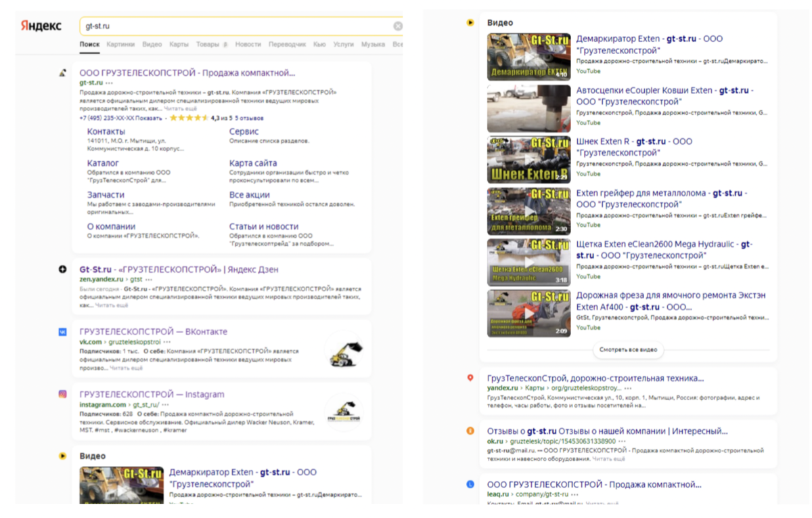Click the Instagram result favicon
This screenshot has height=518, width=812.
(63, 394)
